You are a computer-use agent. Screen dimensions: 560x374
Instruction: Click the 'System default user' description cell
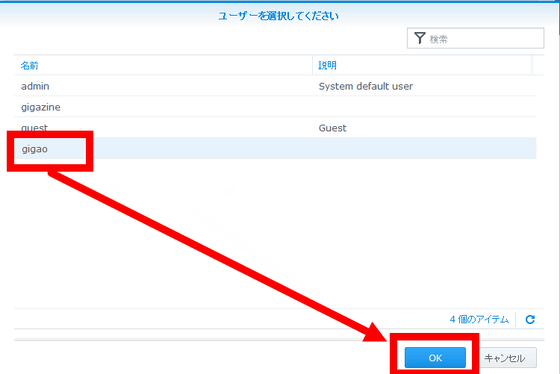tap(365, 86)
